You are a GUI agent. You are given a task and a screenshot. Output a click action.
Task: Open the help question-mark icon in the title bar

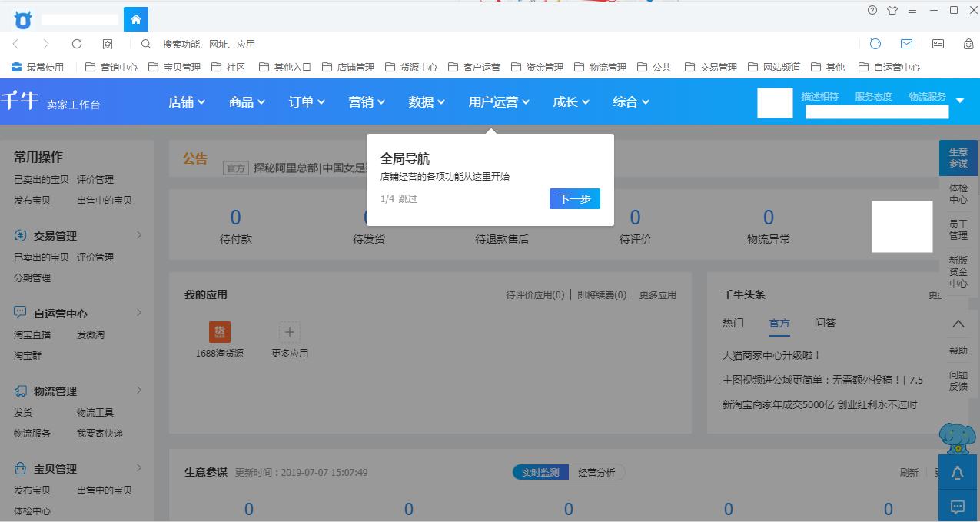(871, 11)
